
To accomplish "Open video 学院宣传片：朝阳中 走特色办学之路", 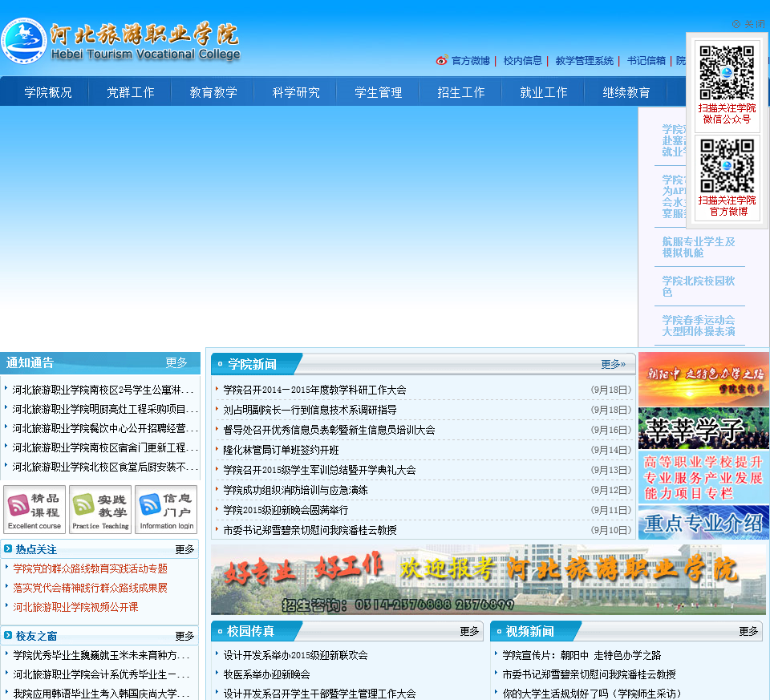I will coord(582,655).
